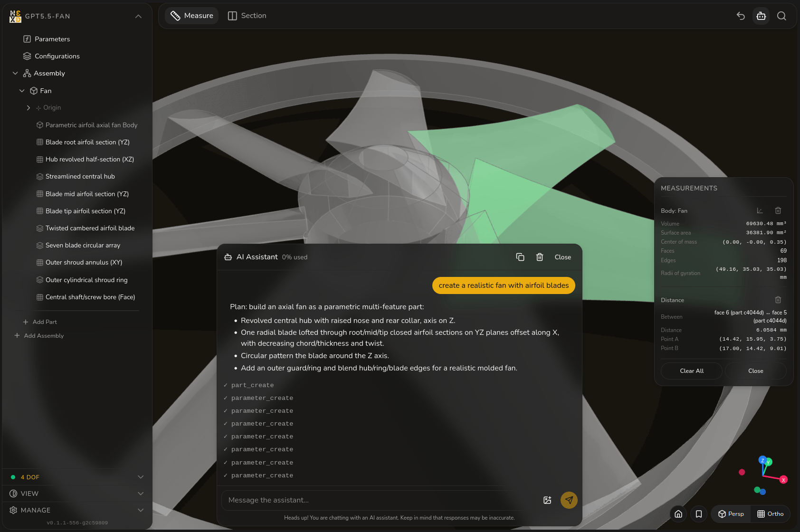Click Add Part

(x=40, y=322)
